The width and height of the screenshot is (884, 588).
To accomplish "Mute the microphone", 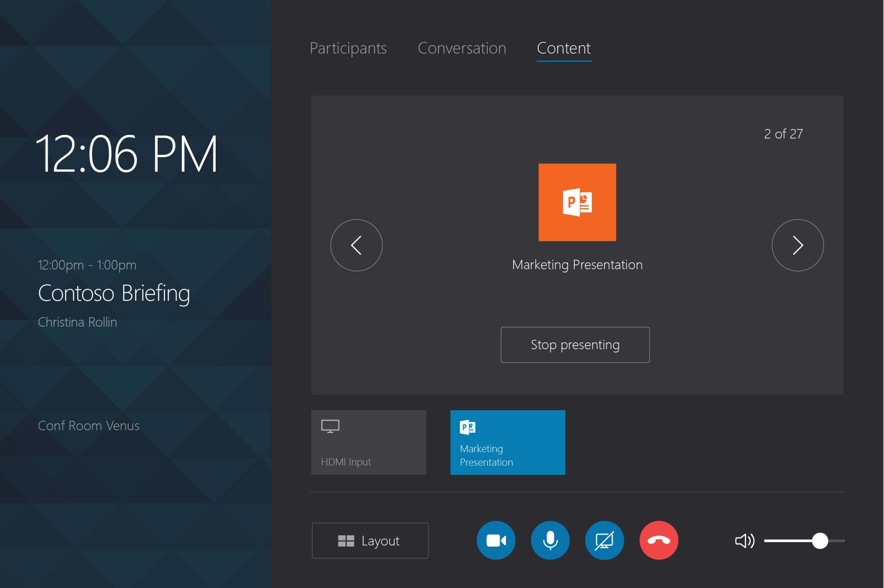I will [551, 540].
